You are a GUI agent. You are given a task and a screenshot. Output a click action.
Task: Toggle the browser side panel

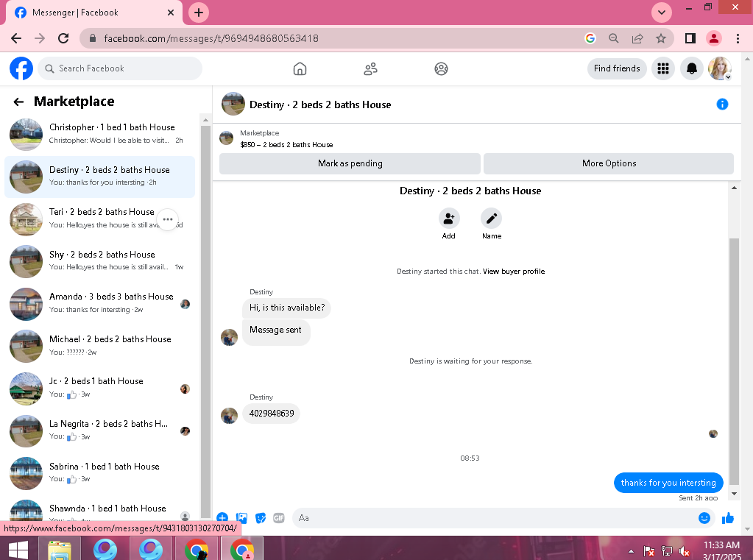click(690, 38)
